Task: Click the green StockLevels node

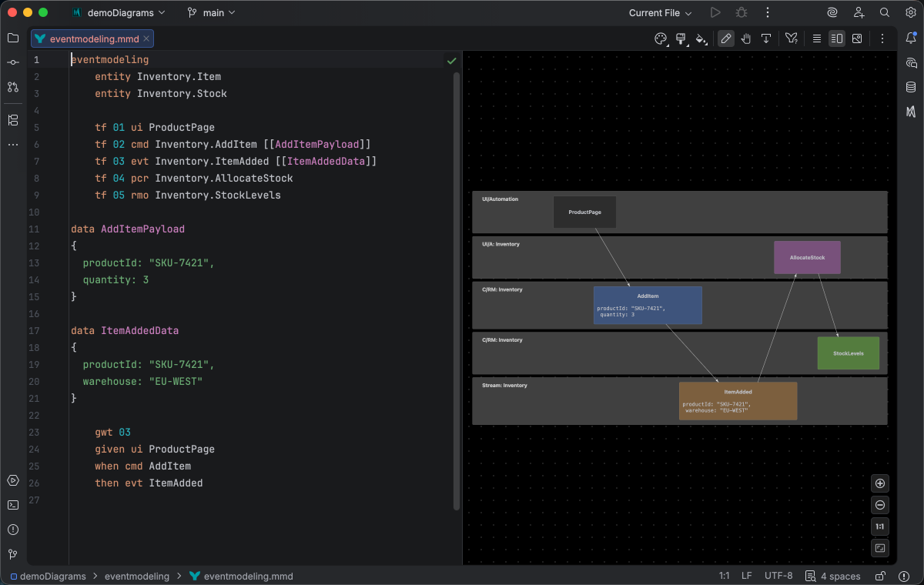Action: 848,353
